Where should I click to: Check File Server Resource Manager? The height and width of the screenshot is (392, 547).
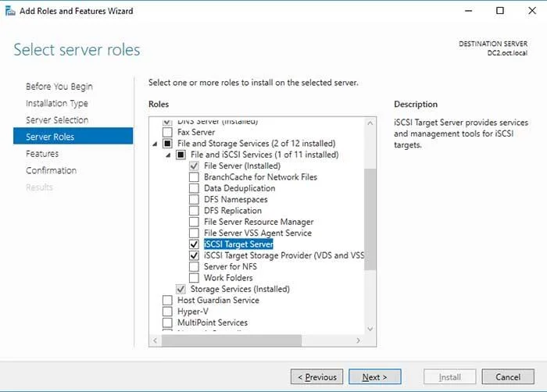click(194, 222)
